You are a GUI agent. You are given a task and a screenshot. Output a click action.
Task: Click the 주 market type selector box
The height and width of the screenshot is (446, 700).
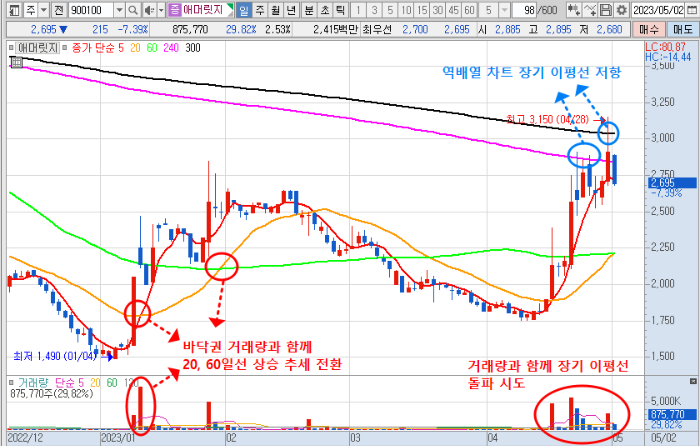pyautogui.click(x=31, y=10)
